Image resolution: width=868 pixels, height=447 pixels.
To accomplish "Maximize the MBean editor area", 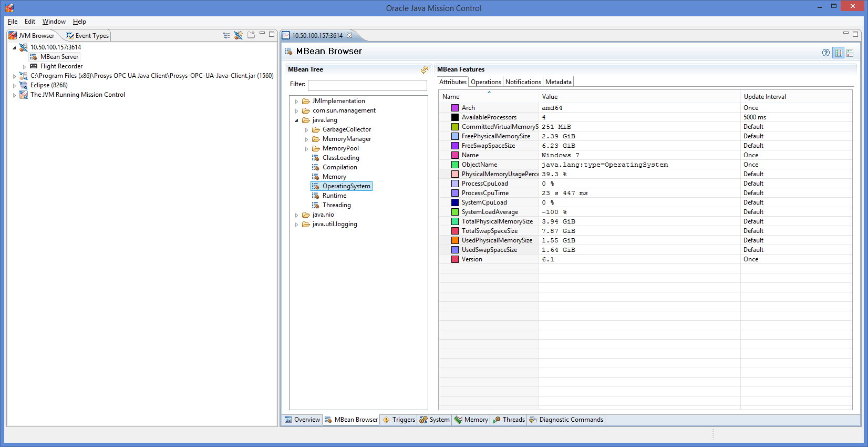I will [855, 34].
